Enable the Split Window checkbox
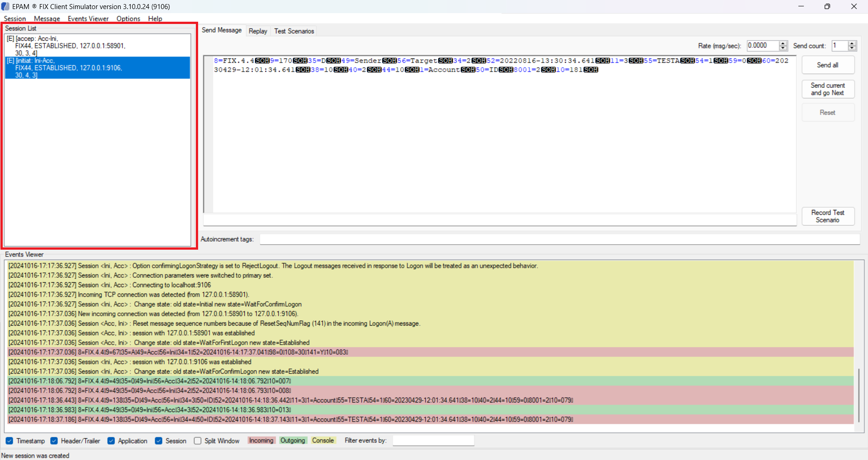868x460 pixels. pyautogui.click(x=198, y=441)
